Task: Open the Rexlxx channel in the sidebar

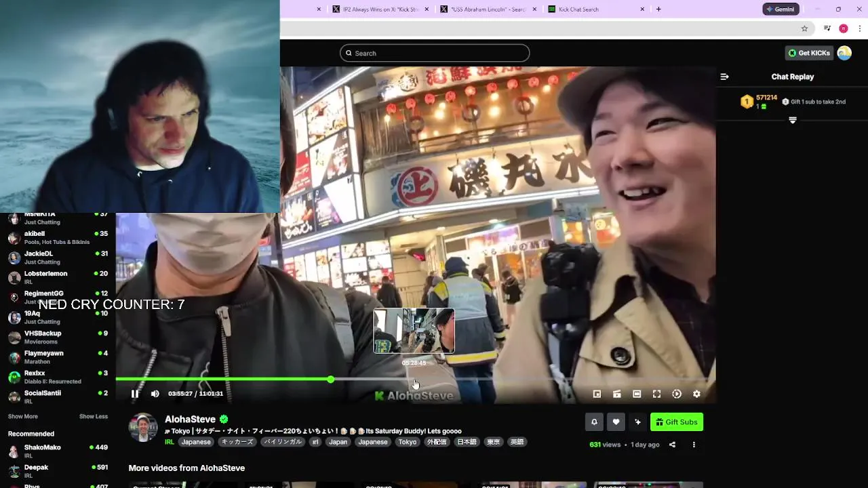Action: [58, 377]
